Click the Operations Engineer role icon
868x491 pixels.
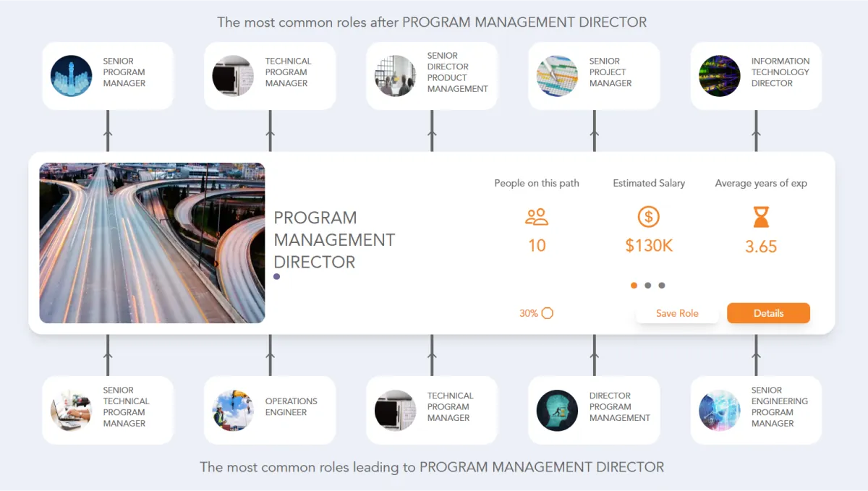click(233, 410)
